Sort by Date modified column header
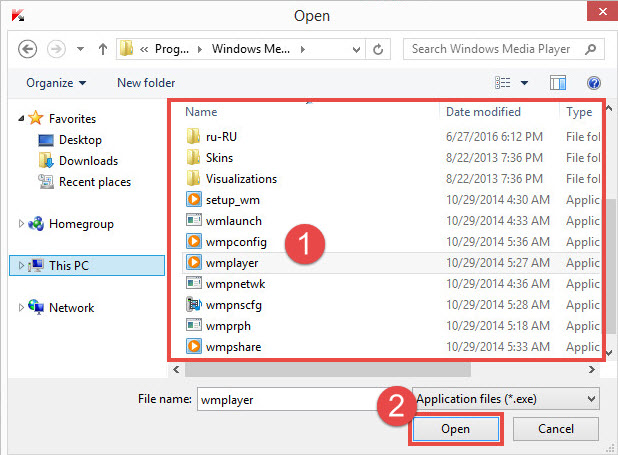The width and height of the screenshot is (618, 455). point(483,112)
